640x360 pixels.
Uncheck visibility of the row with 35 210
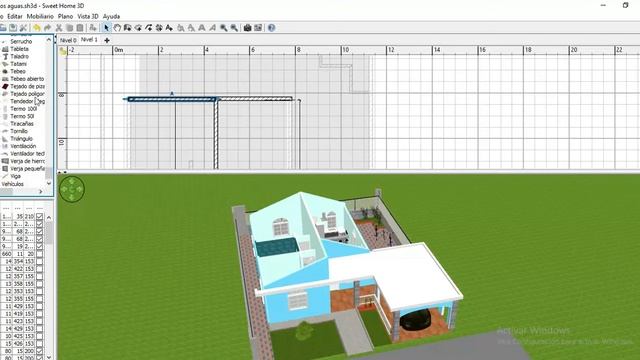pyautogui.click(x=40, y=216)
